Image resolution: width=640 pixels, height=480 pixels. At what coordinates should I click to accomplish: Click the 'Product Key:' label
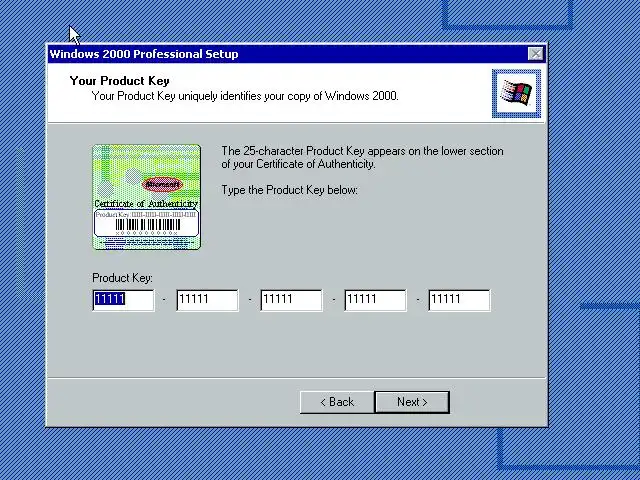pyautogui.click(x=122, y=278)
